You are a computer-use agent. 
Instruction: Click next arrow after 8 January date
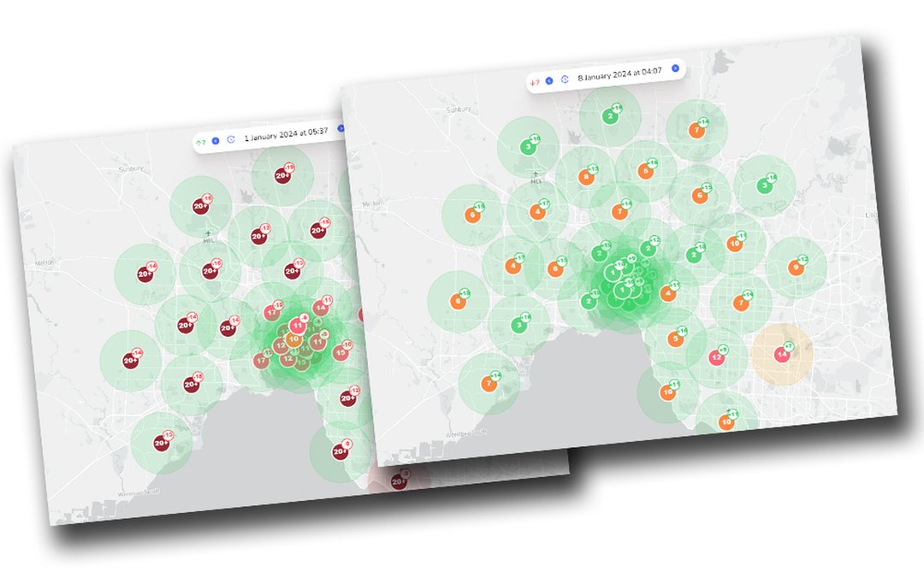(x=675, y=68)
